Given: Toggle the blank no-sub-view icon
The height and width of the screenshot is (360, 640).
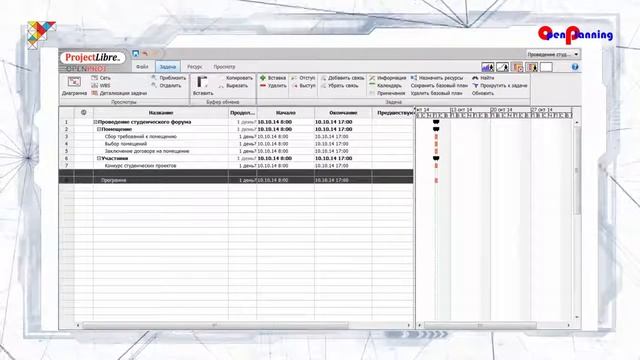Looking at the screenshot, I should pyautogui.click(x=547, y=67).
